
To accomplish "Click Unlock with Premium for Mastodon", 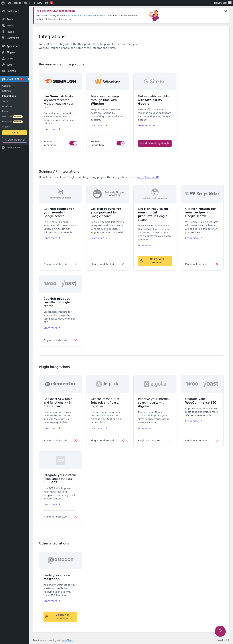I will point(60,616).
